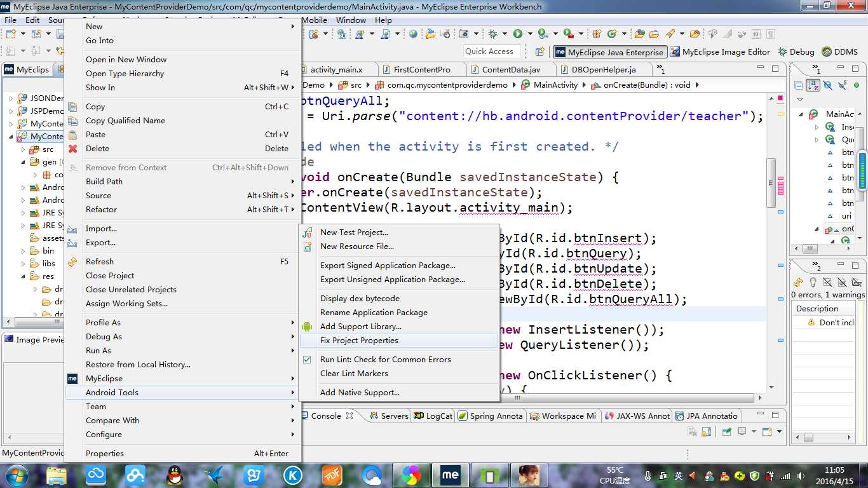Open the Help menu
868x488 pixels.
click(x=383, y=20)
